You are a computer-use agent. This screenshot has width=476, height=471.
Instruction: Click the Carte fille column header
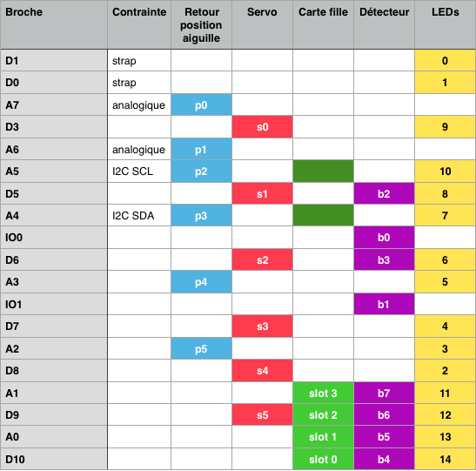point(323,24)
